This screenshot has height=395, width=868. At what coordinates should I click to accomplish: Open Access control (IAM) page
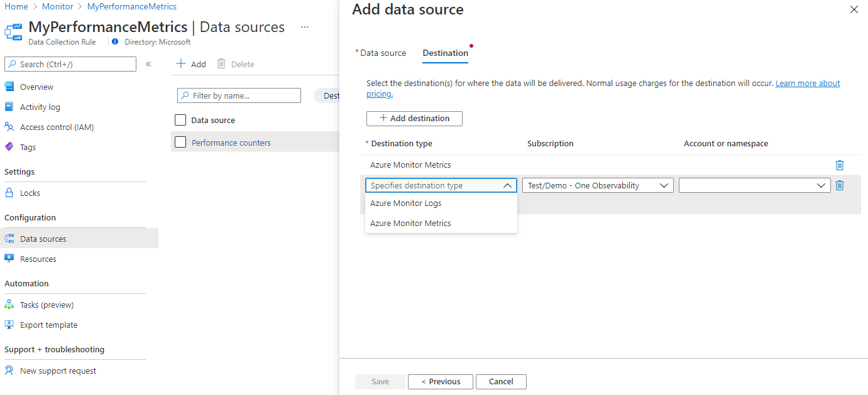57,127
